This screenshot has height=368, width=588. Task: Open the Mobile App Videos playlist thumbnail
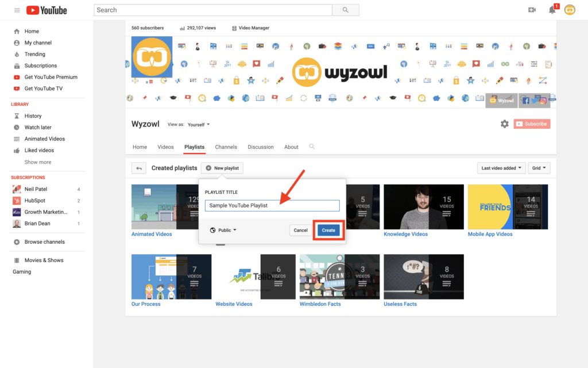click(508, 207)
